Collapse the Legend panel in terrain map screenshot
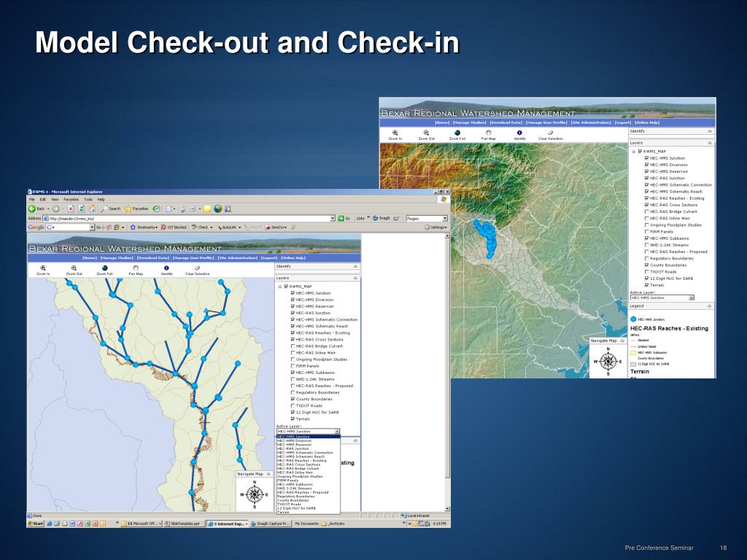Image resolution: width=747 pixels, height=560 pixels. click(x=709, y=306)
